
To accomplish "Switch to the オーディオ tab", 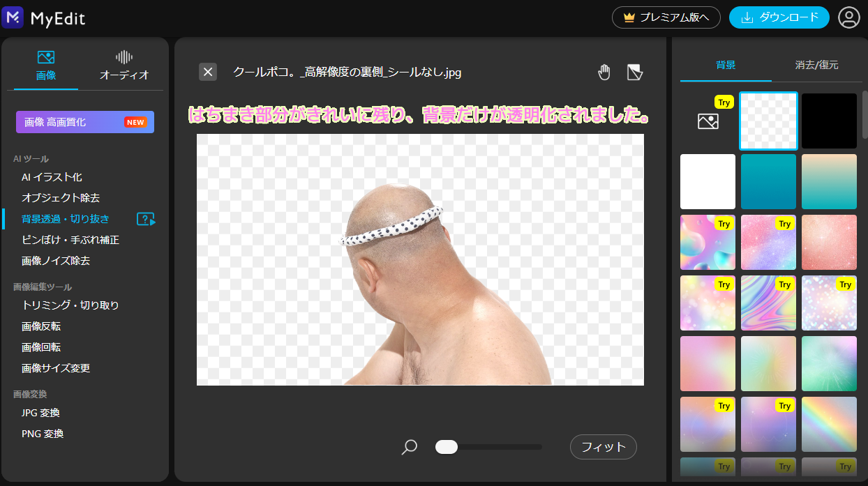I will [x=124, y=65].
